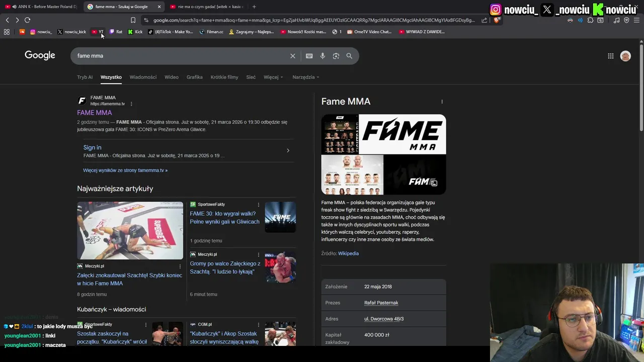Open the nowciu_ Instagram bookmark
The height and width of the screenshot is (362, 644).
pos(41,32)
